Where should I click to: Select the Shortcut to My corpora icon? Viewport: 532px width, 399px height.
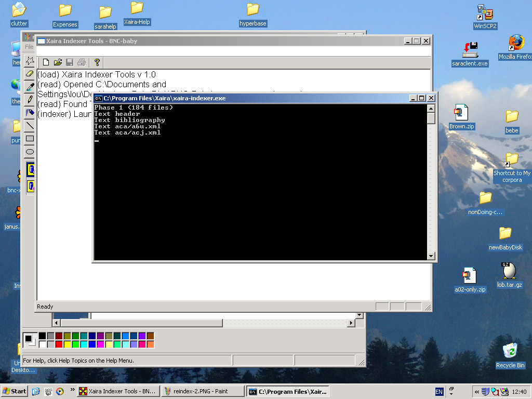512,168
